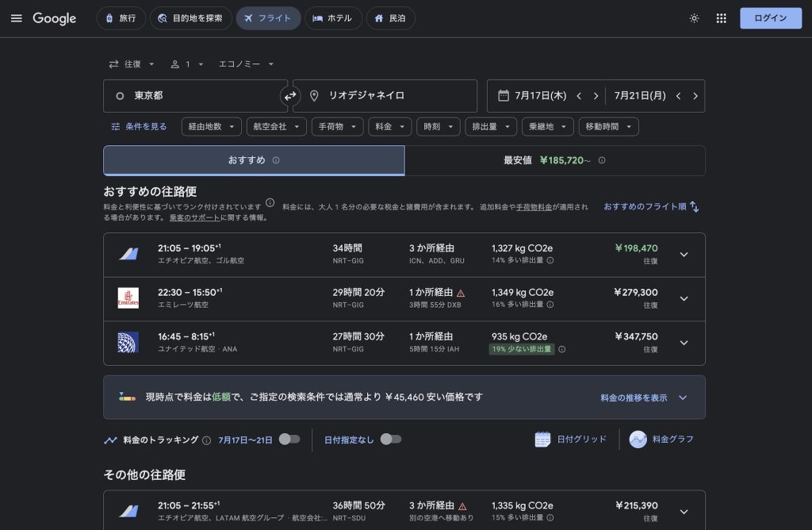The image size is (812, 530).
Task: Swap origin and destination cities
Action: coord(290,96)
